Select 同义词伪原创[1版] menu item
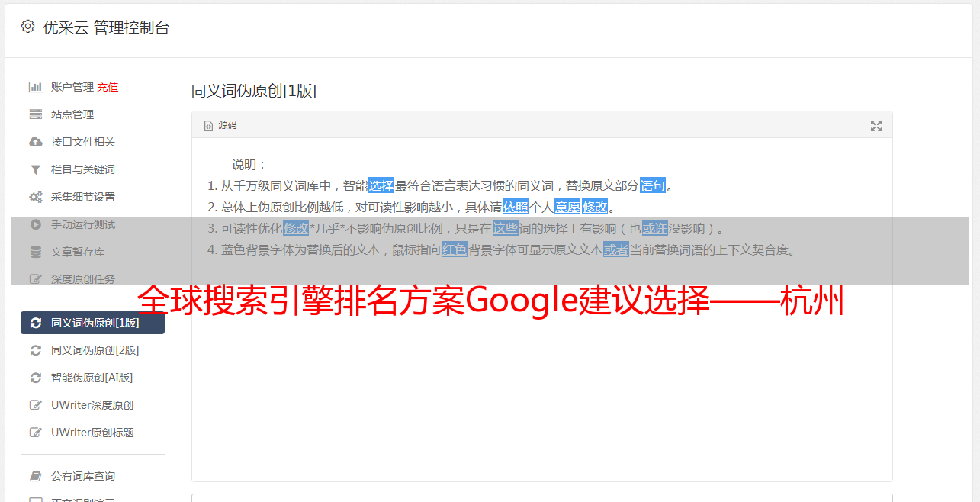 pyautogui.click(x=92, y=323)
